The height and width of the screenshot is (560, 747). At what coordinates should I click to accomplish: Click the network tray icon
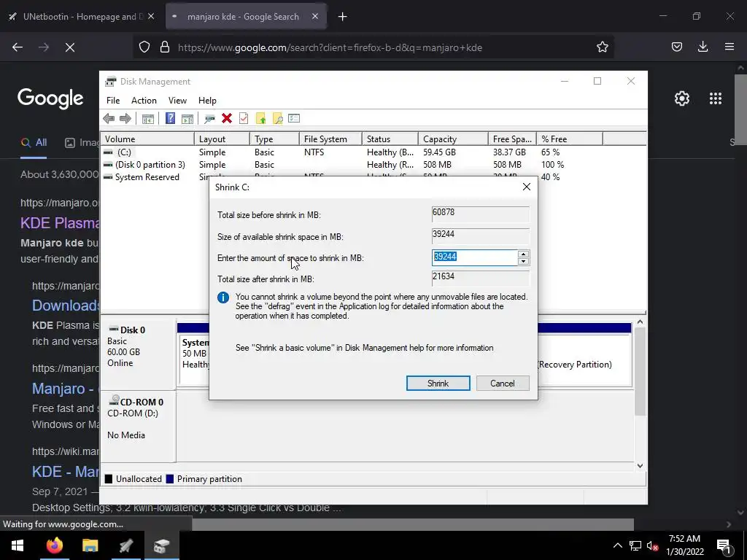[635, 545]
